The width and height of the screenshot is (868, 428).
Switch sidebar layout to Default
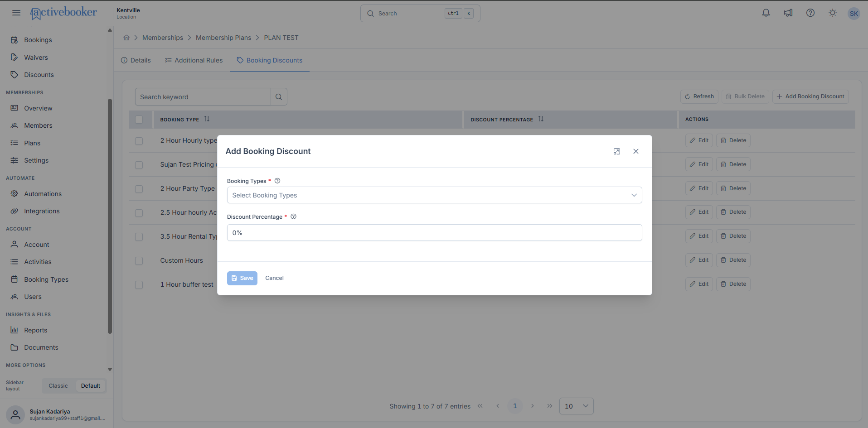(x=91, y=386)
